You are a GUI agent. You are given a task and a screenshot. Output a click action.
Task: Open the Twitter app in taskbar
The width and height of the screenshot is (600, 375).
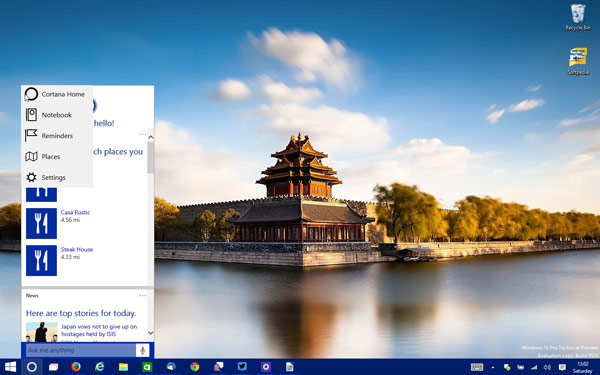242,367
